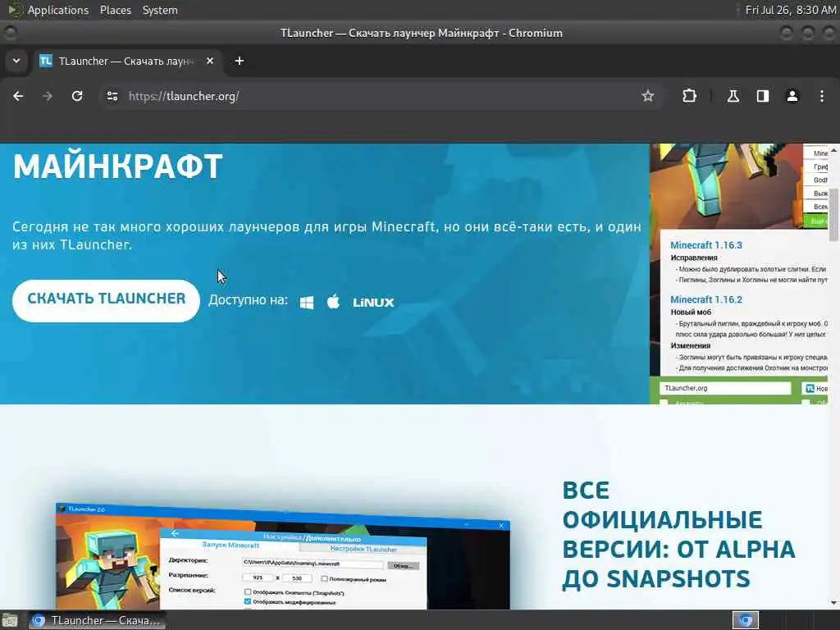Click the 'Новый моб' subheading
Screen dimensions: 840x630
tap(691, 312)
